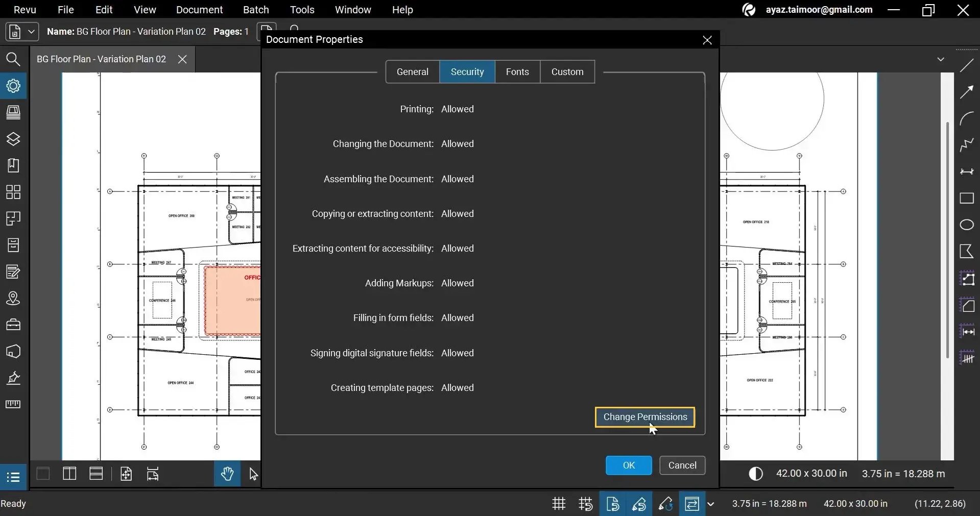This screenshot has height=516, width=980.
Task: Close the Document Properties dialog
Action: (x=707, y=40)
